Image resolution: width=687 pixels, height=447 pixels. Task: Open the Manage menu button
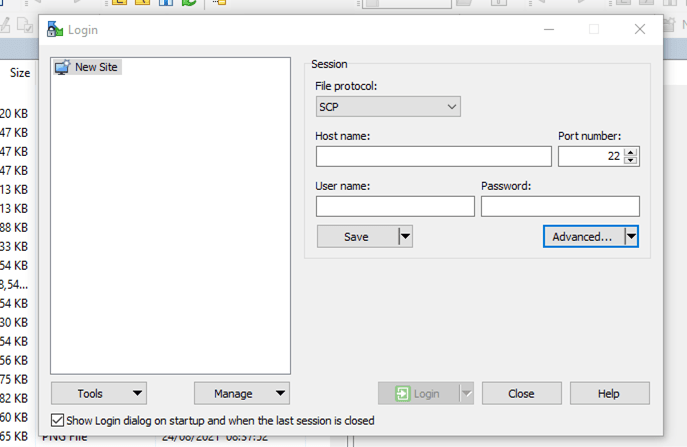pyautogui.click(x=242, y=394)
